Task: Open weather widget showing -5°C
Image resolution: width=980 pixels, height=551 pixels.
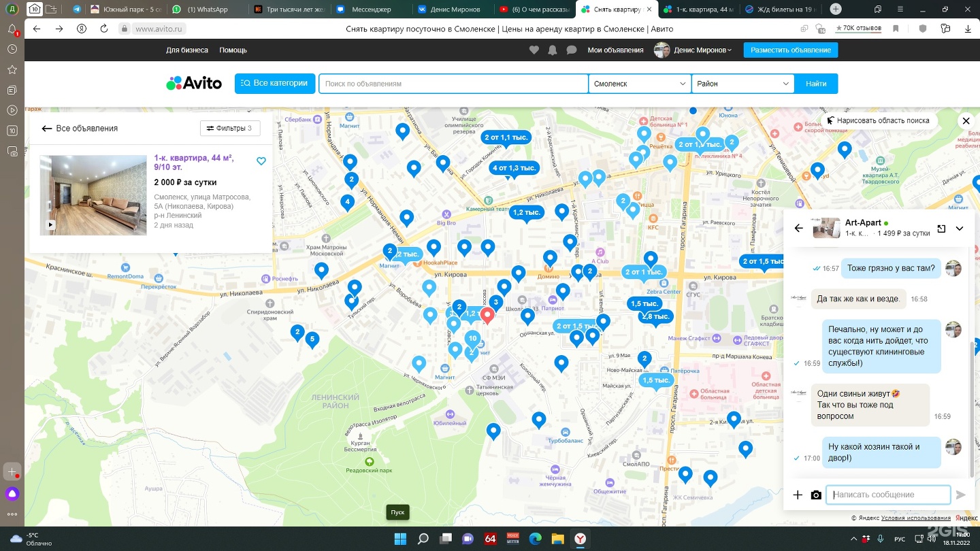Action: pos(31,539)
